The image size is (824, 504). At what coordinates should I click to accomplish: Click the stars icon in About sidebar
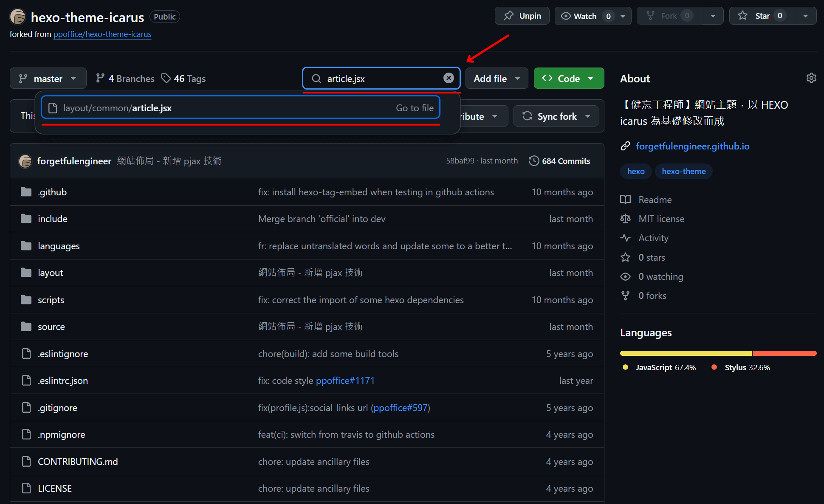point(625,257)
